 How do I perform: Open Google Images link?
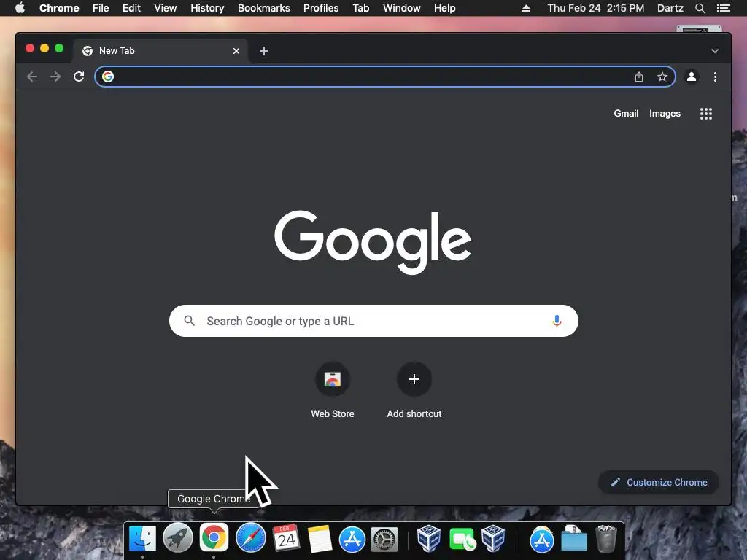pyautogui.click(x=665, y=113)
